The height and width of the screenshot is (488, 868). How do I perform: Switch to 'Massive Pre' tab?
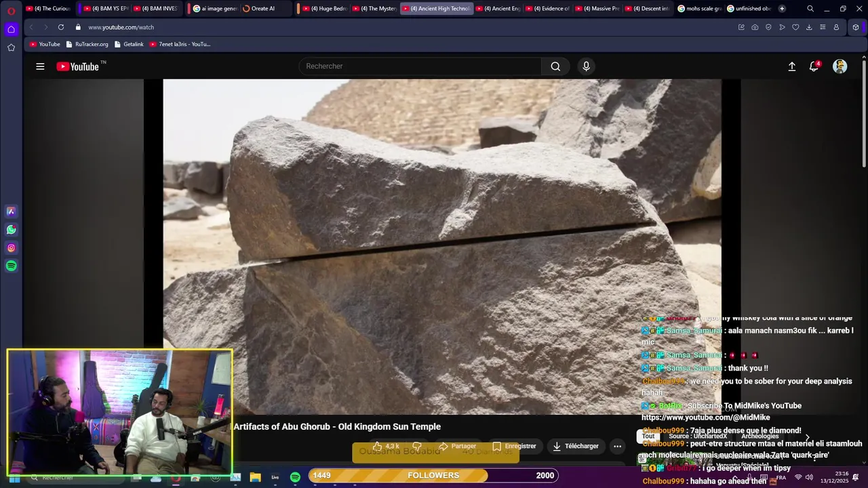(x=596, y=9)
